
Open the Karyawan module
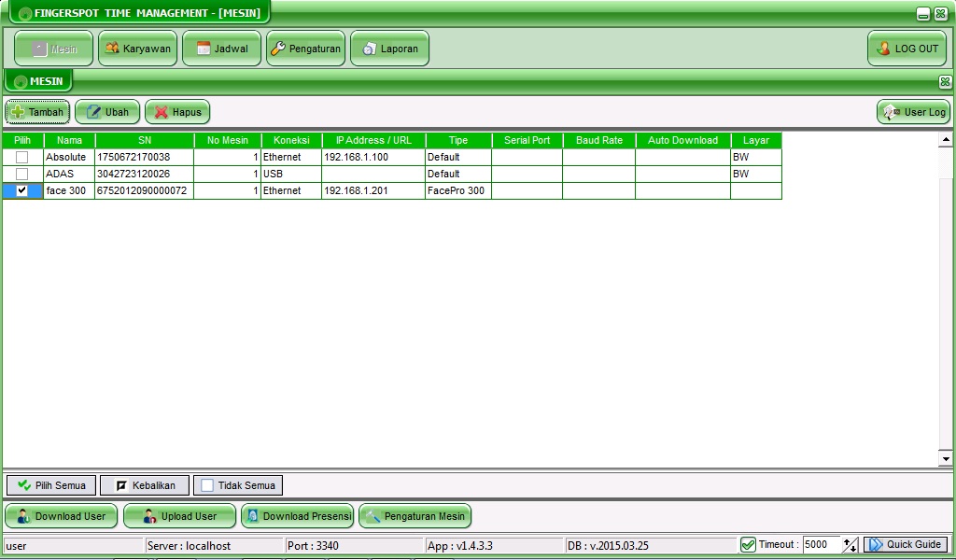pyautogui.click(x=138, y=49)
